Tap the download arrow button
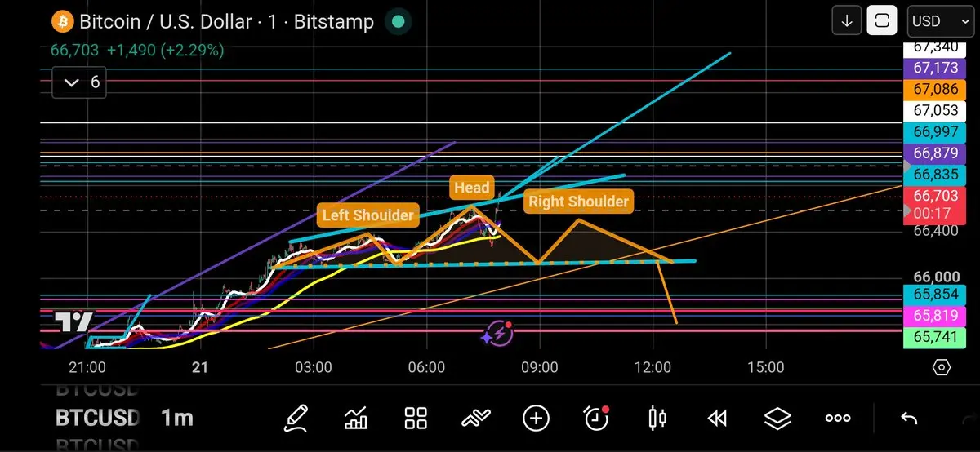Screen dimensions: 980x452 (847, 21)
